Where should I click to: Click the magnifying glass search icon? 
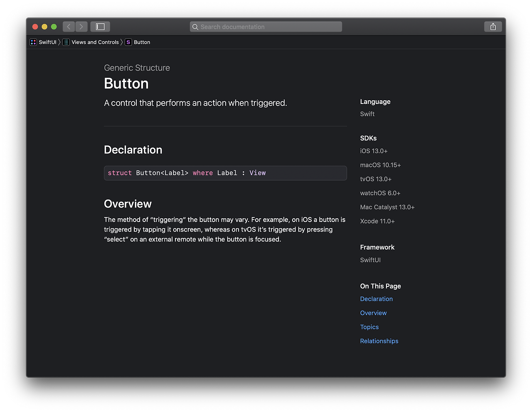[195, 27]
